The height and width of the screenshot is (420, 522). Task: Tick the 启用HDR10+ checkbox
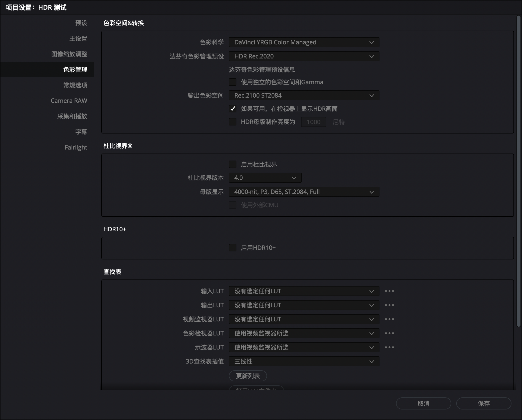tap(233, 248)
